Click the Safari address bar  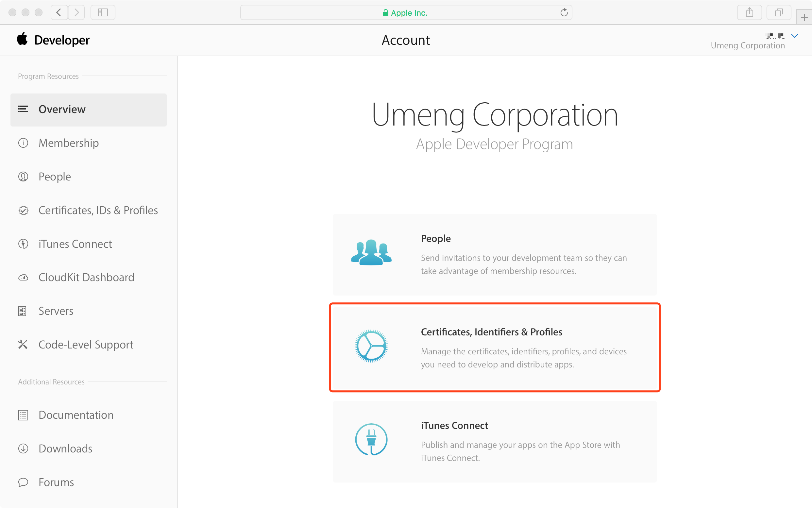pos(406,12)
